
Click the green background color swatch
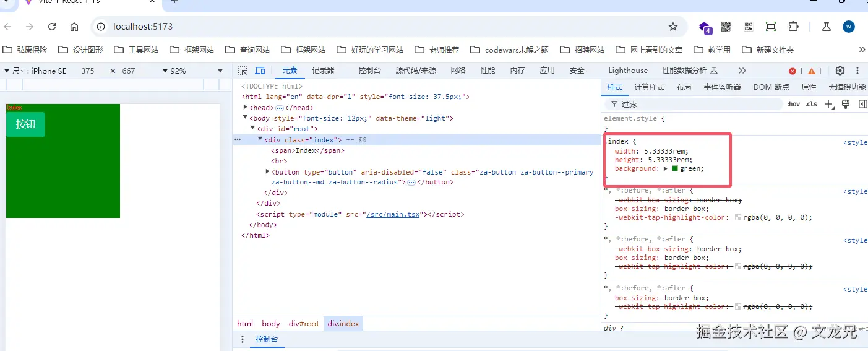[675, 168]
